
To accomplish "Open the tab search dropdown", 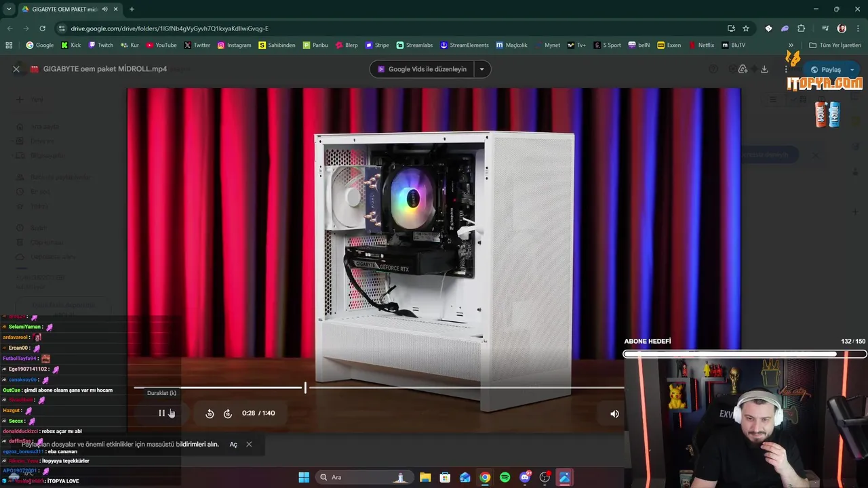I will (9, 9).
